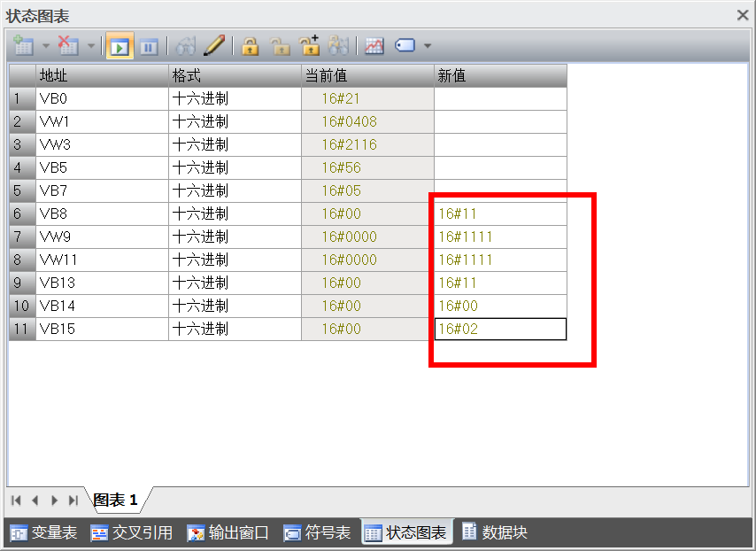The width and height of the screenshot is (756, 551).
Task: Click new value 16#11 for VB13
Action: 500,283
